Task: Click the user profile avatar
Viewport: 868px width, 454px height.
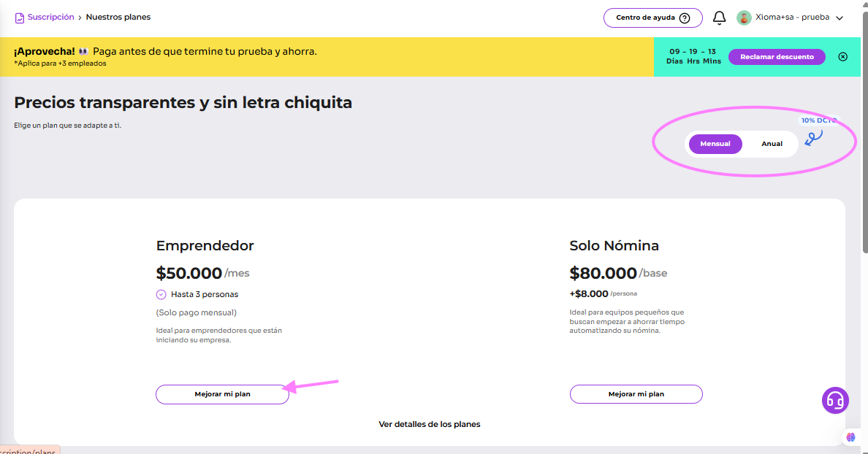Action: tap(744, 18)
